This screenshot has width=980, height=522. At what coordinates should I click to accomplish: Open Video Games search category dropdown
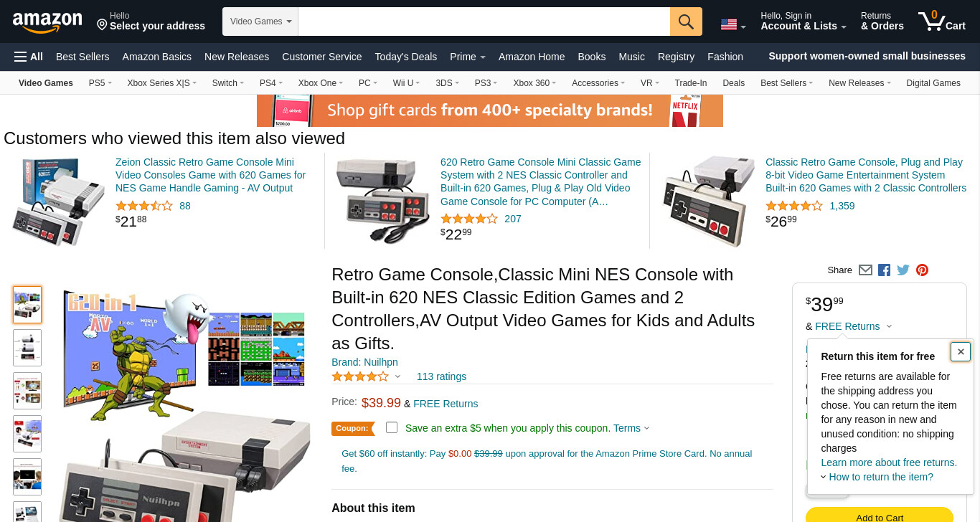(260, 22)
